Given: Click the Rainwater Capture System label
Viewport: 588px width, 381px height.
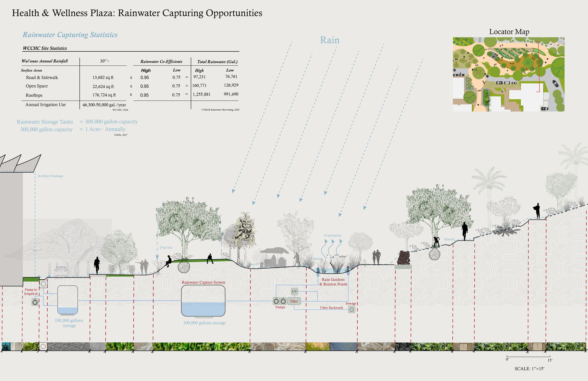Looking at the screenshot, I should 203,282.
